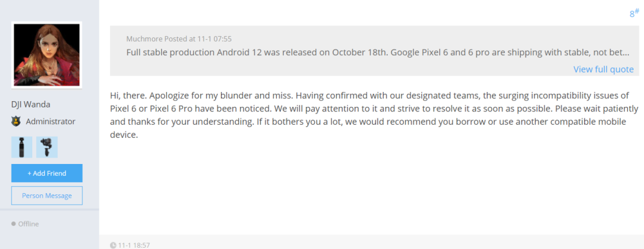Add DJI Wanda as a friend
The image size is (644, 249).
(47, 173)
